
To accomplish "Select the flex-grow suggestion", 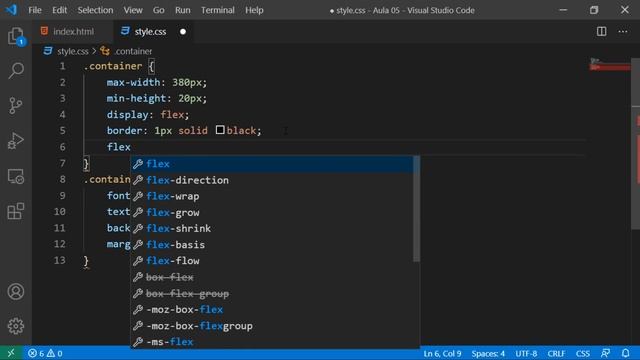I will (x=272, y=212).
